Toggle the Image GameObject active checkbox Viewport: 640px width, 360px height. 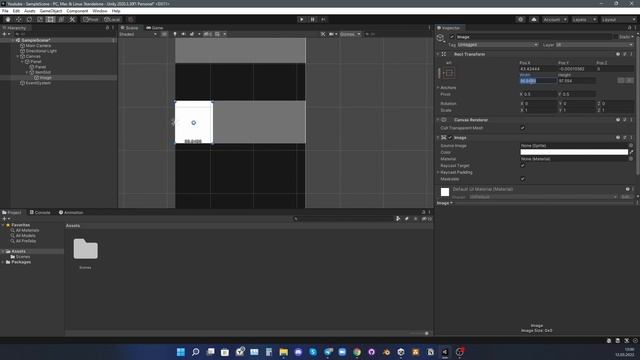click(452, 37)
